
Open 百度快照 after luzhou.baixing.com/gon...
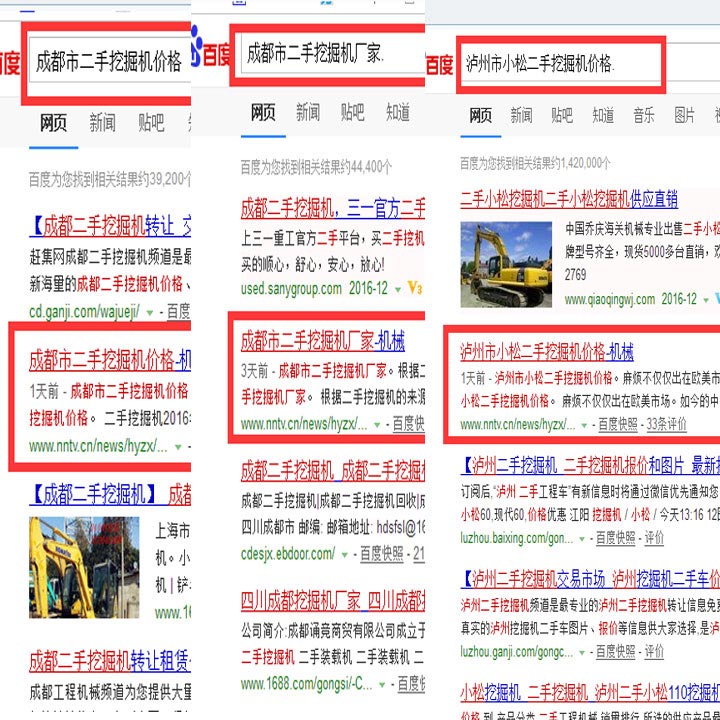pos(615,538)
